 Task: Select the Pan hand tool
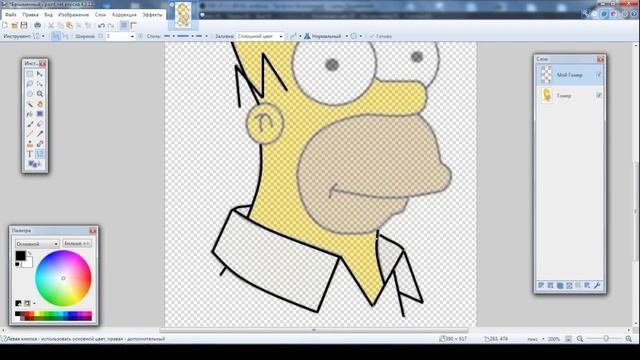(x=40, y=104)
